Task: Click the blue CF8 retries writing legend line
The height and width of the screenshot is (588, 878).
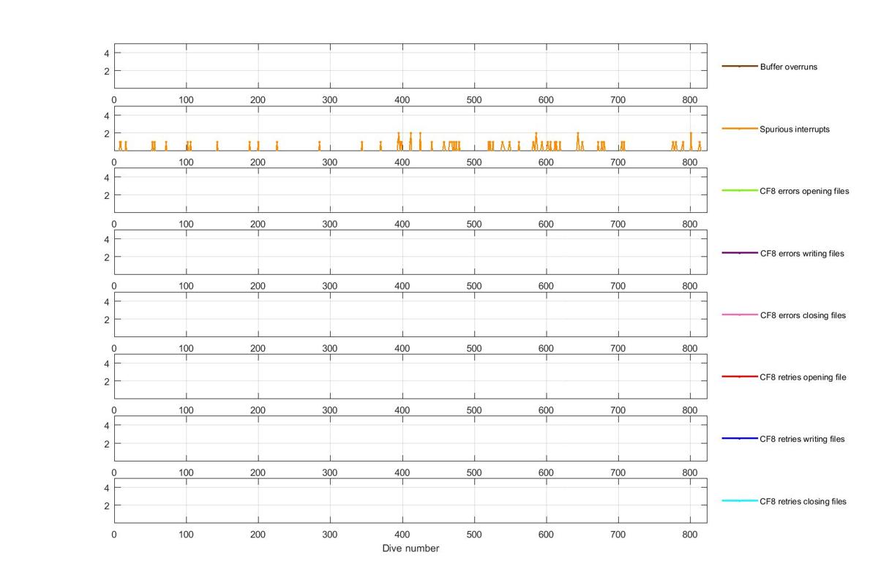Action: (x=740, y=439)
